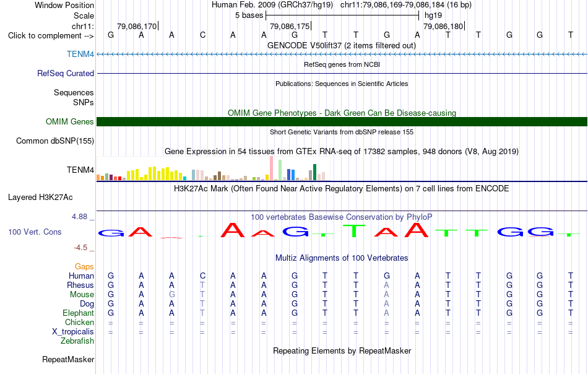Click the -4.5 PhyloP lower scale value
Image resolution: width=588 pixels, height=374 pixels.
coord(80,248)
